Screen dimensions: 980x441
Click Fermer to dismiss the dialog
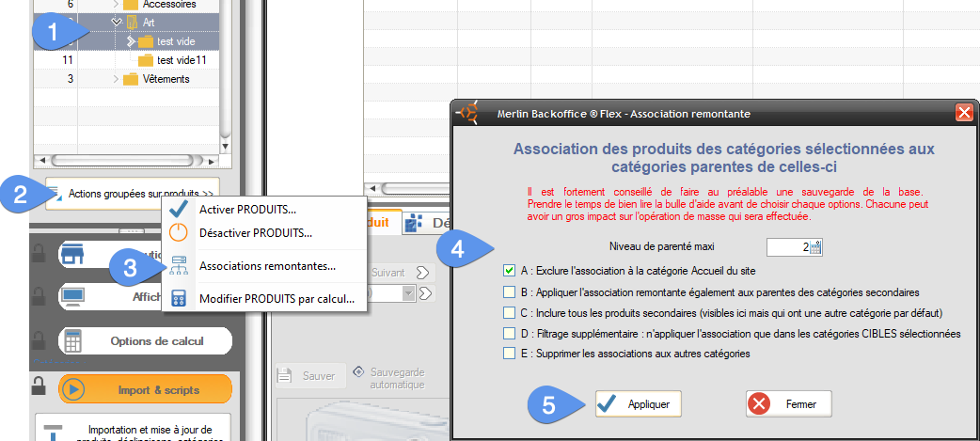click(788, 404)
